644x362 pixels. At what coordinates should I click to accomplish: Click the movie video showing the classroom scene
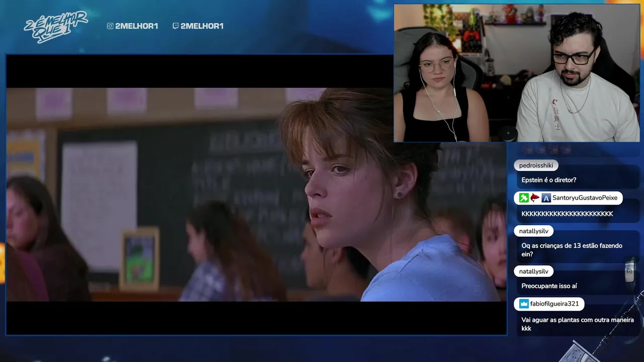(x=256, y=195)
